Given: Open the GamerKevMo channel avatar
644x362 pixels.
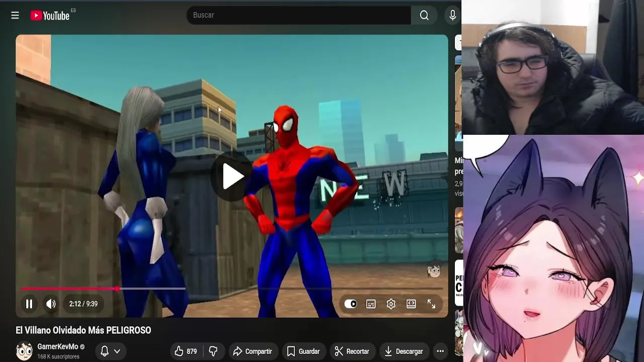Looking at the screenshot, I should pos(24,351).
